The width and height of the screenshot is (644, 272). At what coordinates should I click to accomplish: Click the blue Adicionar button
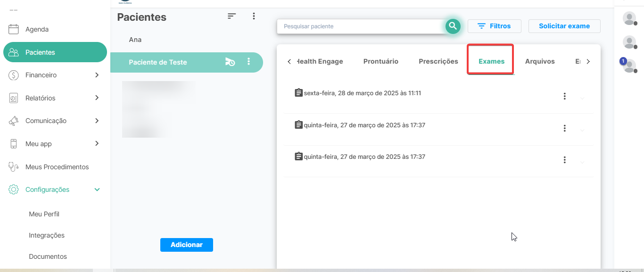pos(186,245)
